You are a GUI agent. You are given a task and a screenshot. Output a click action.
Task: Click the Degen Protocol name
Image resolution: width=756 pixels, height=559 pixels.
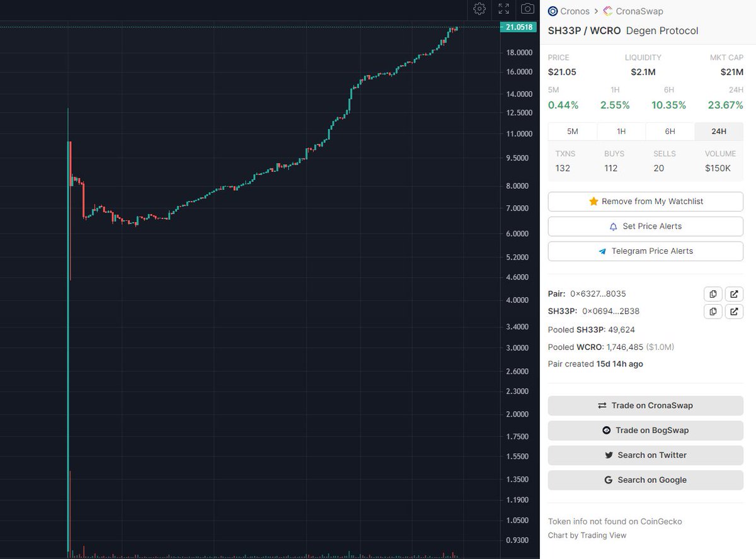tap(662, 31)
